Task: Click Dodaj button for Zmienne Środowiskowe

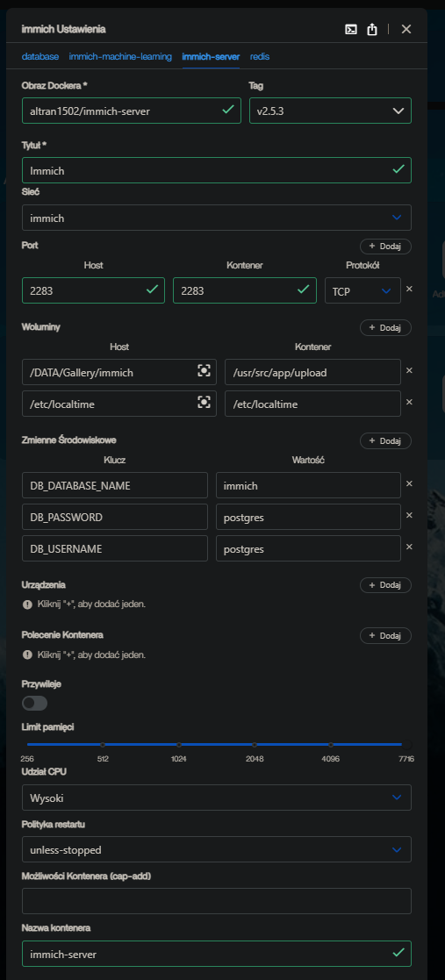Action: (x=385, y=440)
